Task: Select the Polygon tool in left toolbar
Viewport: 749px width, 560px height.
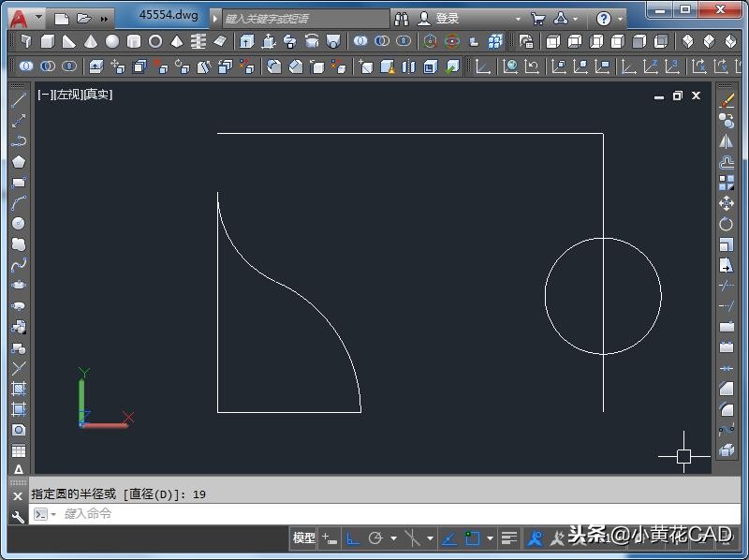Action: [18, 162]
